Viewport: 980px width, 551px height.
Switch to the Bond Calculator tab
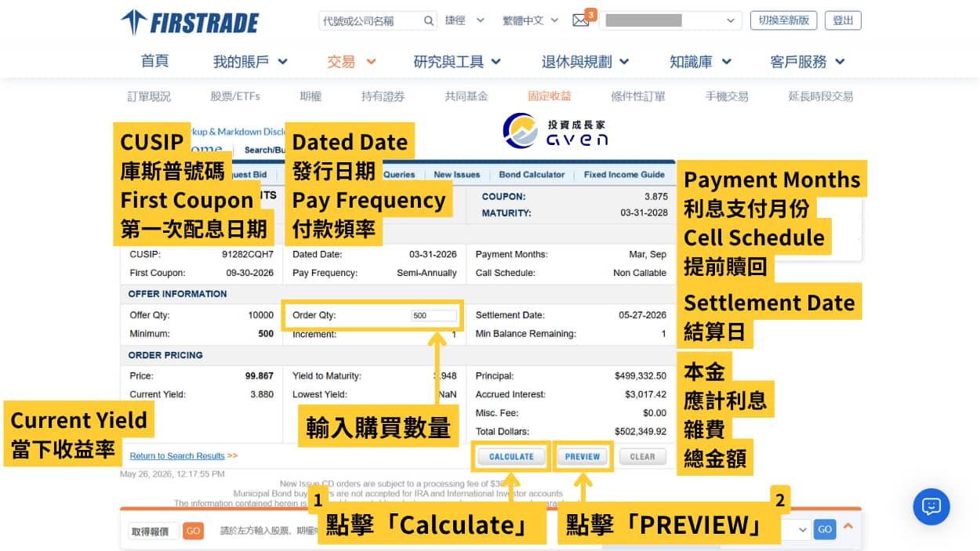point(532,175)
